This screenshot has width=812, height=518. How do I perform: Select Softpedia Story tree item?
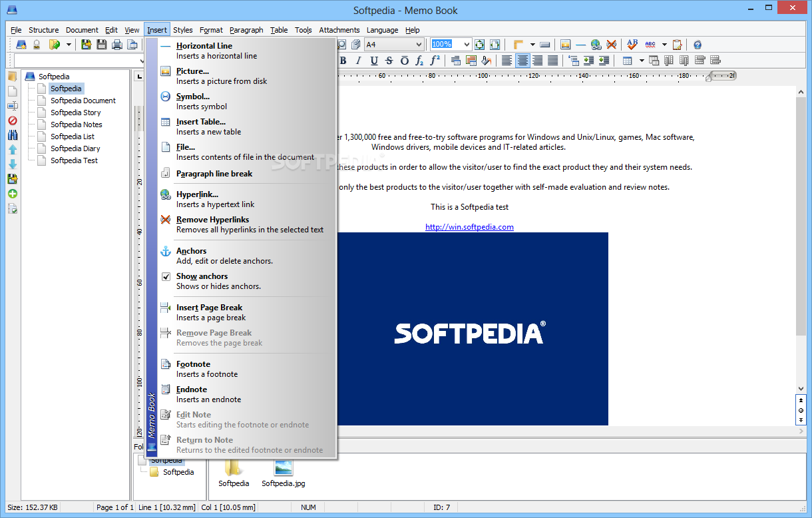[x=76, y=113]
